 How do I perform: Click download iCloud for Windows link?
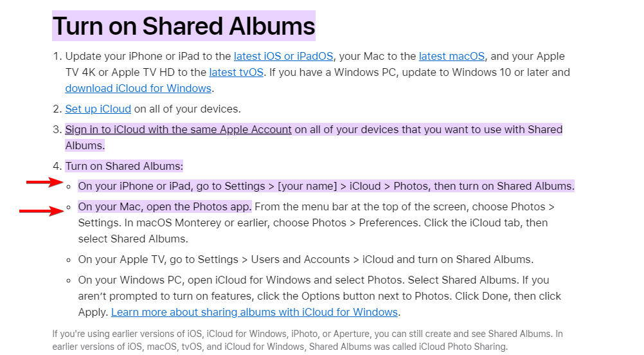pyautogui.click(x=138, y=88)
